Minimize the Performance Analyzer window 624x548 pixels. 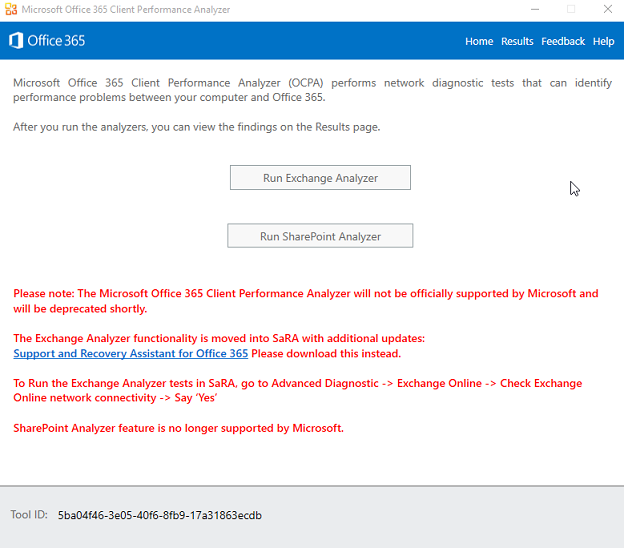click(535, 9)
